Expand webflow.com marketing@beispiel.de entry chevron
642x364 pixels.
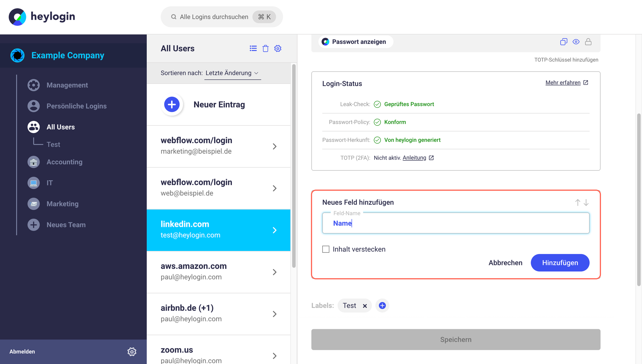tap(275, 147)
